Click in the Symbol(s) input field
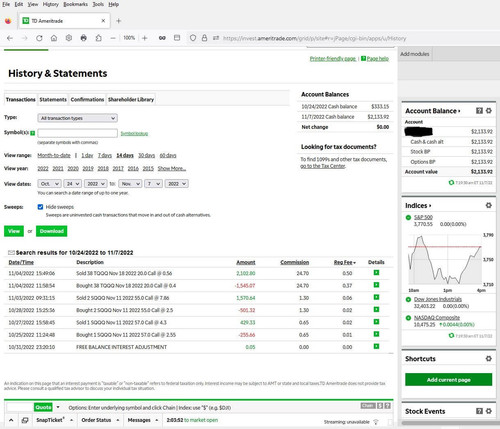The image size is (500, 429). (77, 133)
